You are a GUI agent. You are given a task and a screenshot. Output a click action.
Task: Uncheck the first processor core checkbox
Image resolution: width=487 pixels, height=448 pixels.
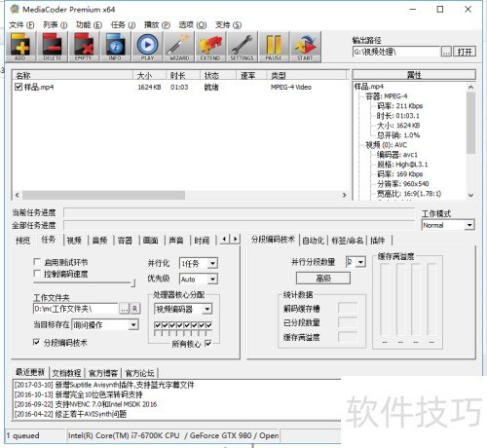point(158,324)
